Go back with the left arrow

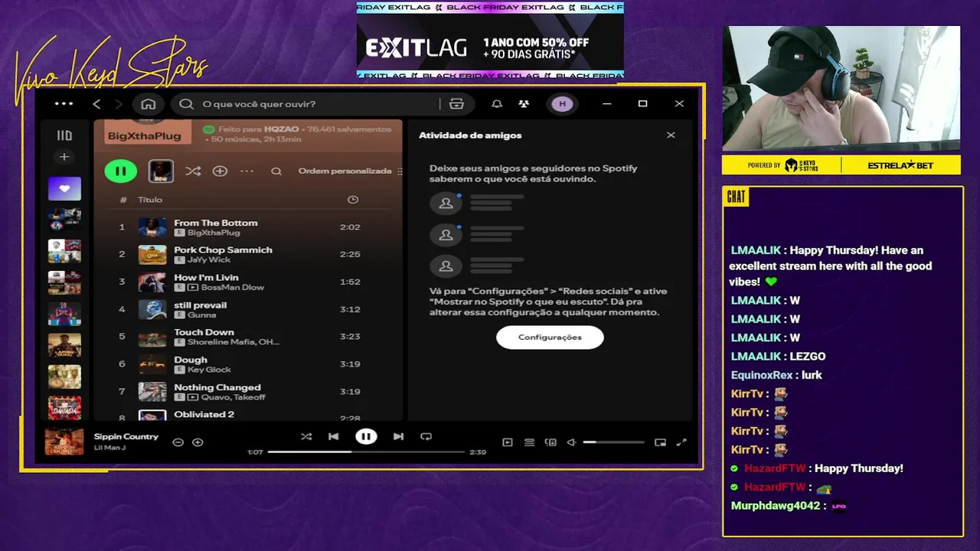[x=96, y=104]
